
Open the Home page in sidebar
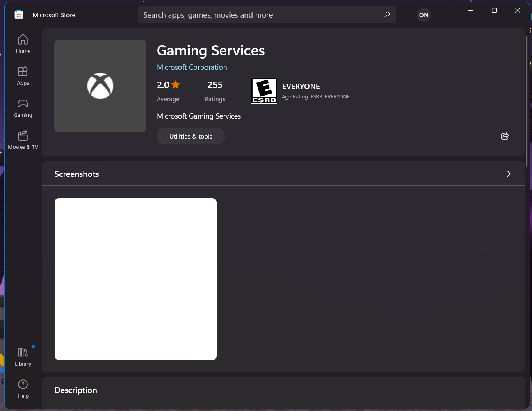(23, 44)
